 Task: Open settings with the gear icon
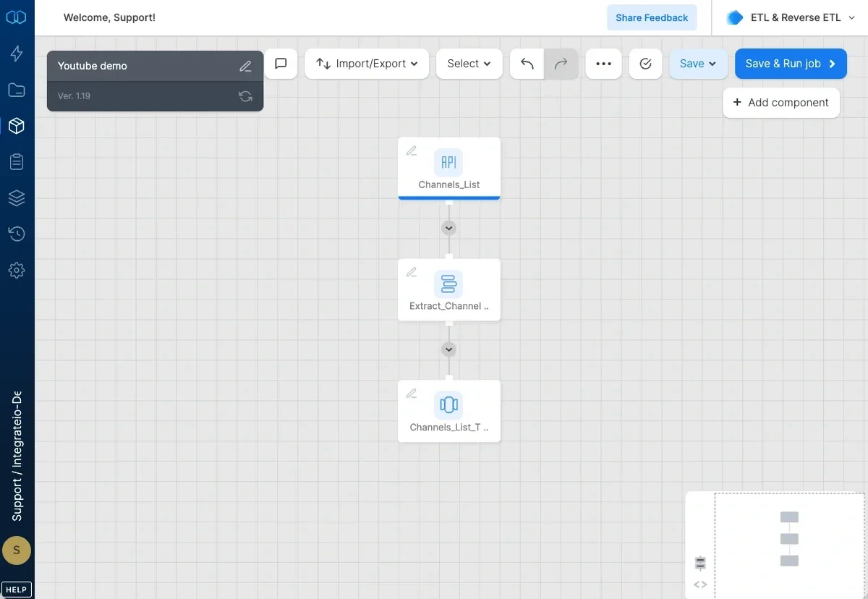coord(17,270)
